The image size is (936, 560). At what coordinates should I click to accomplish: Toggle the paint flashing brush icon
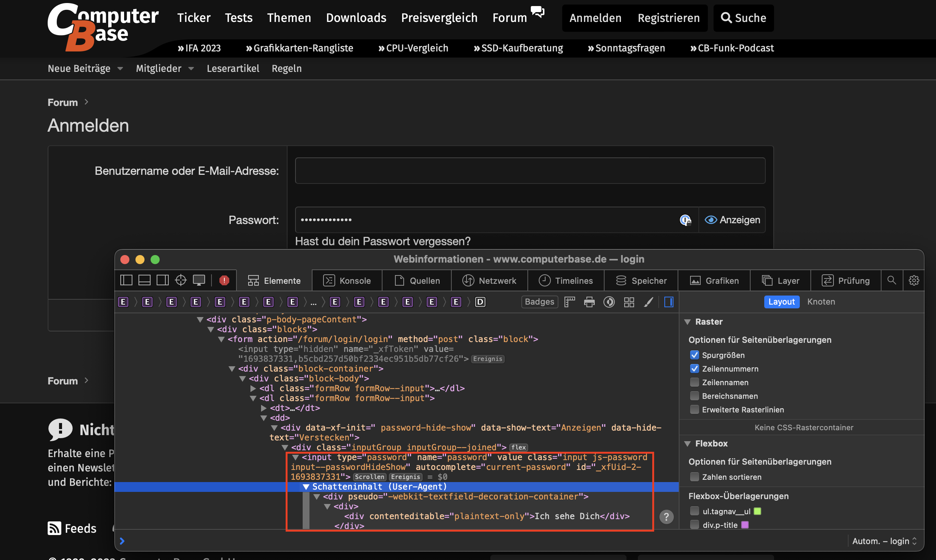click(x=648, y=302)
